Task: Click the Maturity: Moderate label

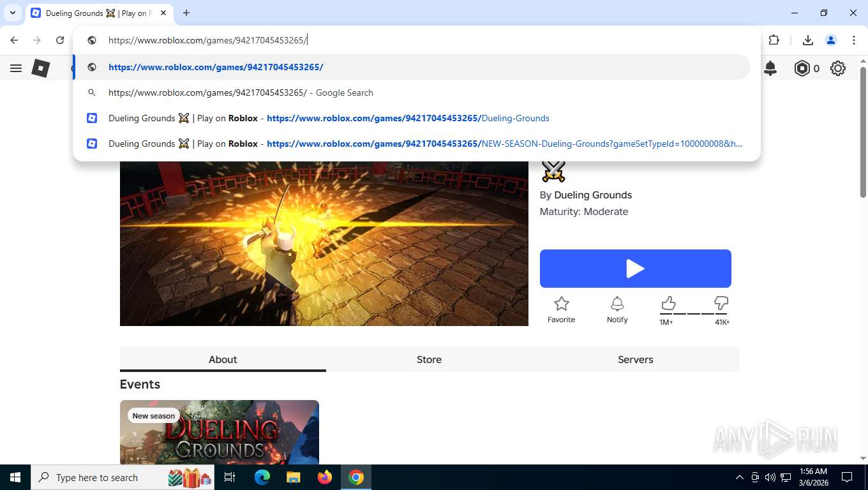Action: [x=584, y=212]
